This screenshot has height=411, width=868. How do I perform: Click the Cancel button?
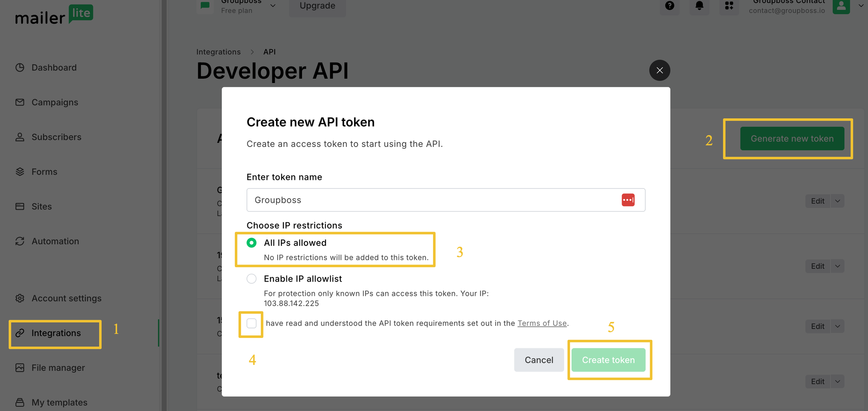click(x=539, y=360)
